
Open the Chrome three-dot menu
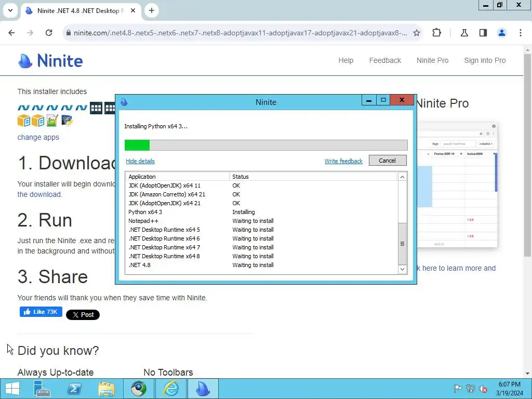[520, 33]
